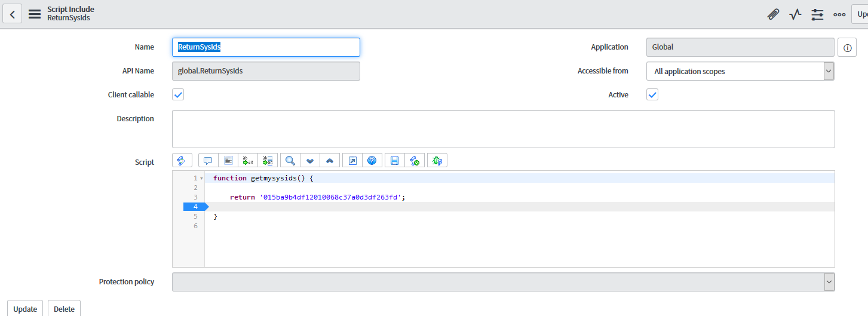Viewport: 868px width, 316px height.
Task: Click the bottom Update button
Action: (x=25, y=309)
